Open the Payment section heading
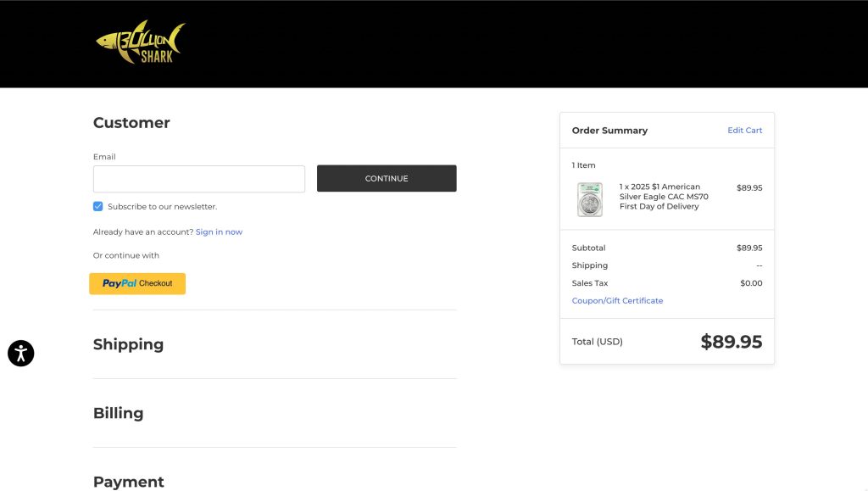The image size is (868, 491). coord(129,482)
